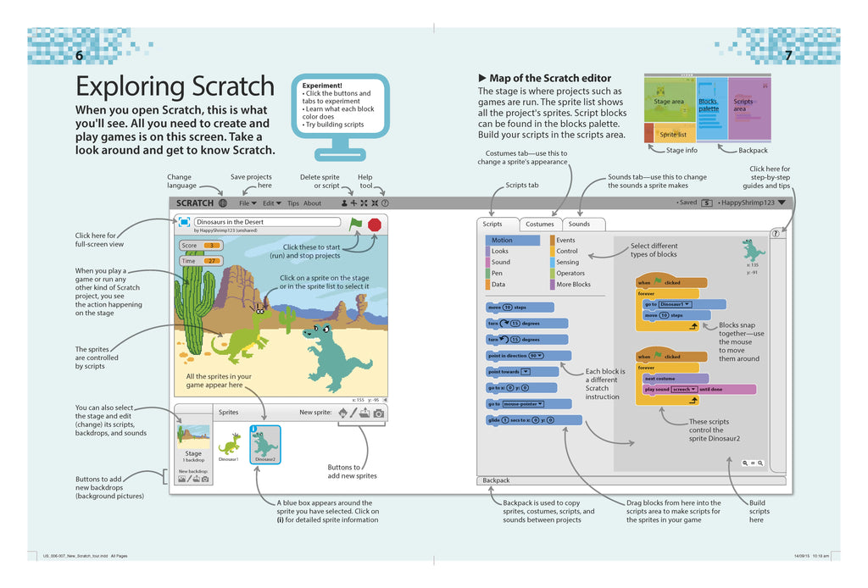Switch to the Costumes tab
The height and width of the screenshot is (588, 868).
541,224
